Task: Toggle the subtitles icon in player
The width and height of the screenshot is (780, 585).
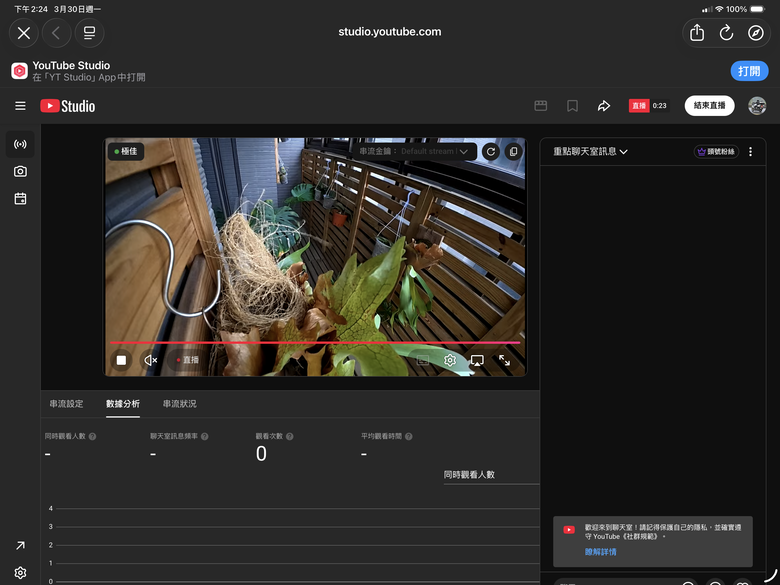Action: [423, 360]
